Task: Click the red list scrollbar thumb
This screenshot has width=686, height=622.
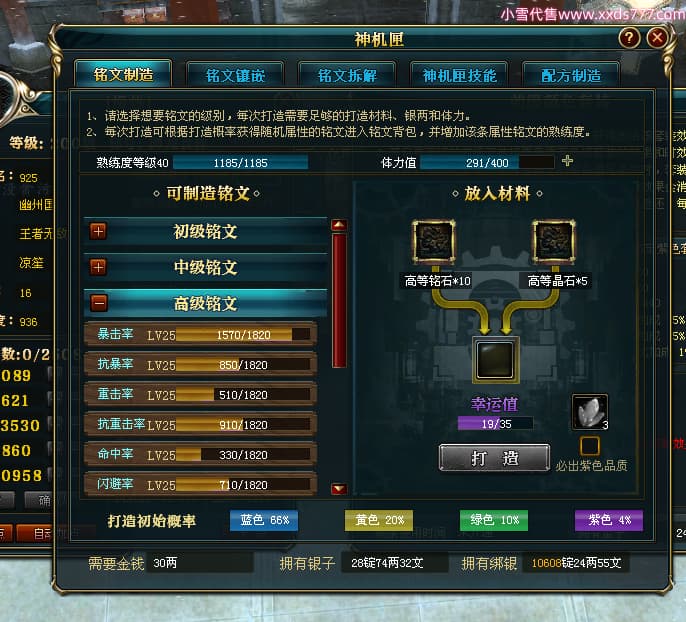Action: pyautogui.click(x=339, y=300)
